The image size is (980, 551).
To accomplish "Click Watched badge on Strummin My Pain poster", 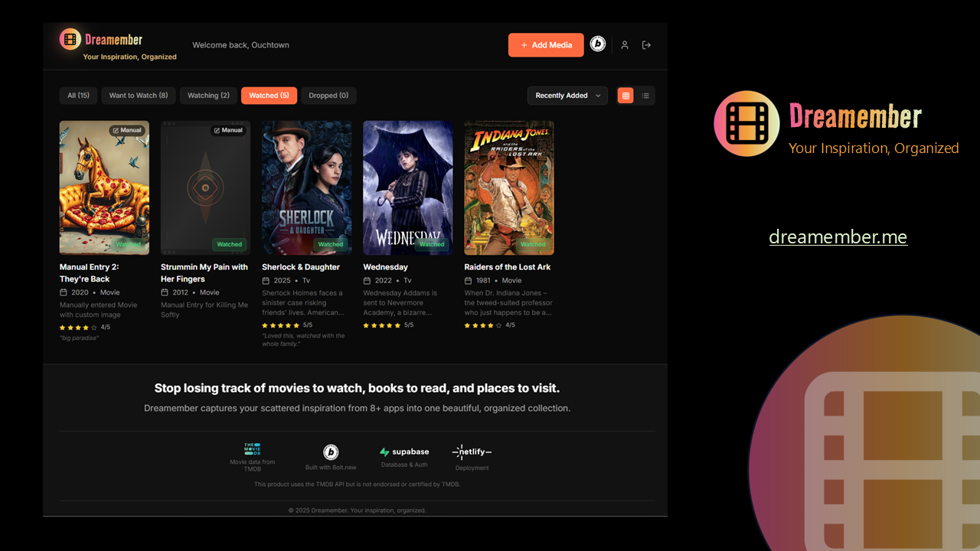I will click(229, 244).
